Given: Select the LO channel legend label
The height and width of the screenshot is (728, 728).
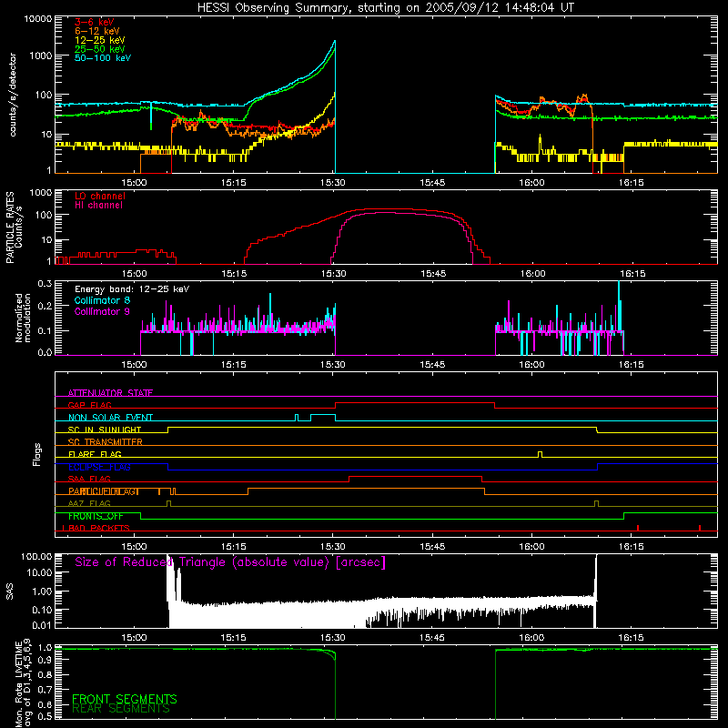Looking at the screenshot, I should tap(100, 196).
